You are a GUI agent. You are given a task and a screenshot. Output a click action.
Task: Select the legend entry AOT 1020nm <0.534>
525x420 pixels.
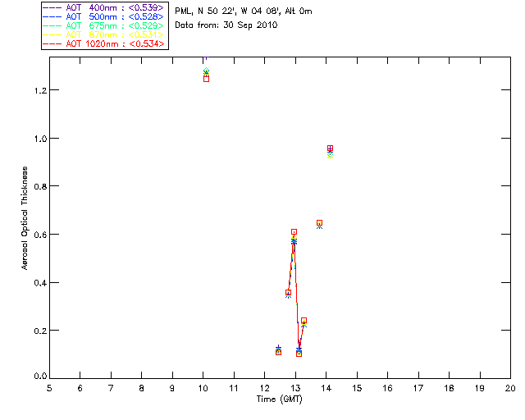point(103,43)
